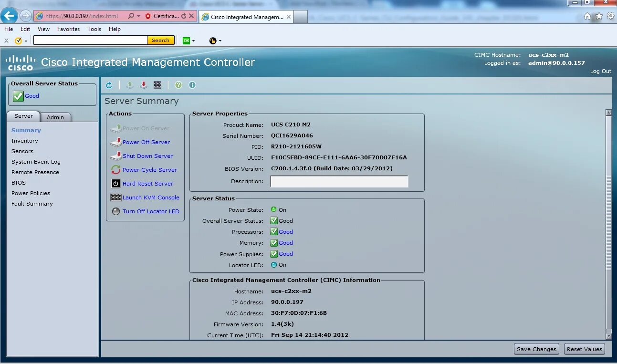
Task: Click the Power Cycle Server link
Action: (150, 170)
